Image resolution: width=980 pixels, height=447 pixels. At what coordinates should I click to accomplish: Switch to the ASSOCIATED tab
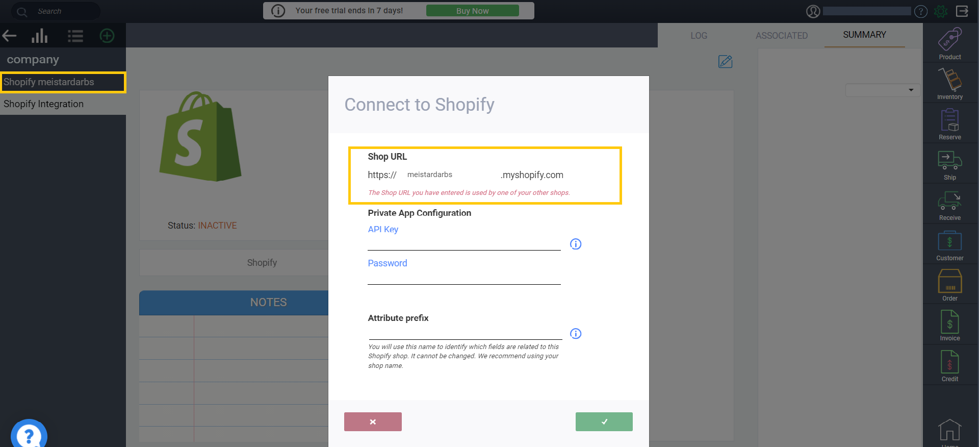click(782, 36)
